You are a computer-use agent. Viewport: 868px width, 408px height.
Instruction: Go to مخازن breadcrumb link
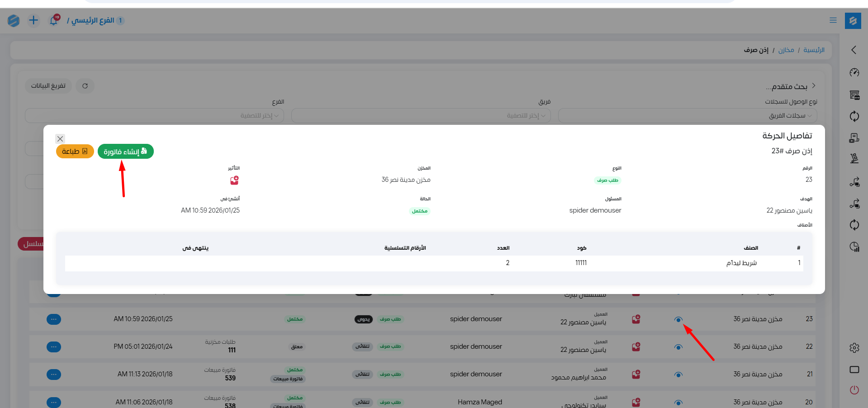point(786,50)
